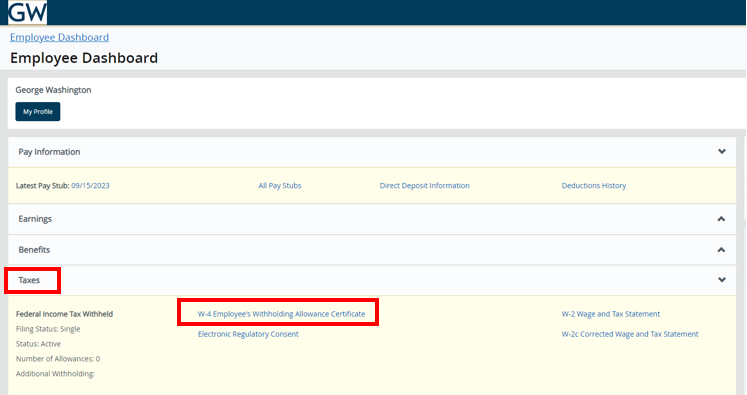Click the GW logo in the header

click(28, 12)
